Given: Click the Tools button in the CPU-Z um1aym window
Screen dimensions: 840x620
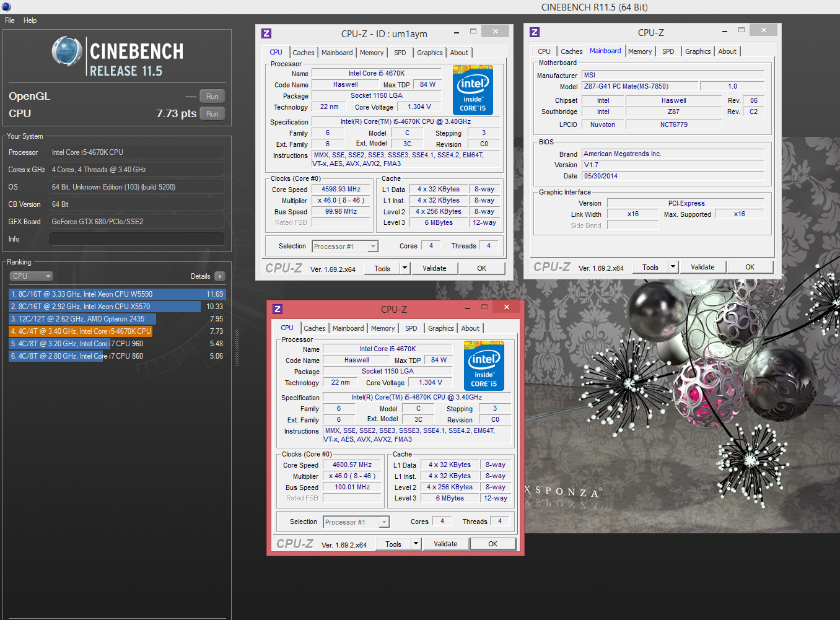Looking at the screenshot, I should [382, 268].
